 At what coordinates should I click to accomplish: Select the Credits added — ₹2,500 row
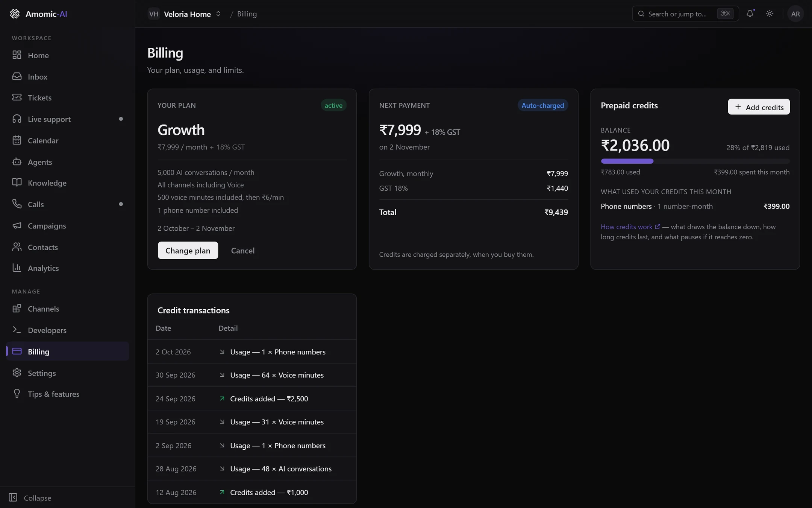[252, 399]
